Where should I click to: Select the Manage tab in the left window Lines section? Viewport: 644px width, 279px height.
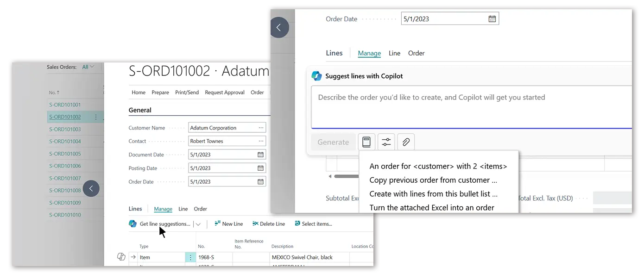coord(163,209)
